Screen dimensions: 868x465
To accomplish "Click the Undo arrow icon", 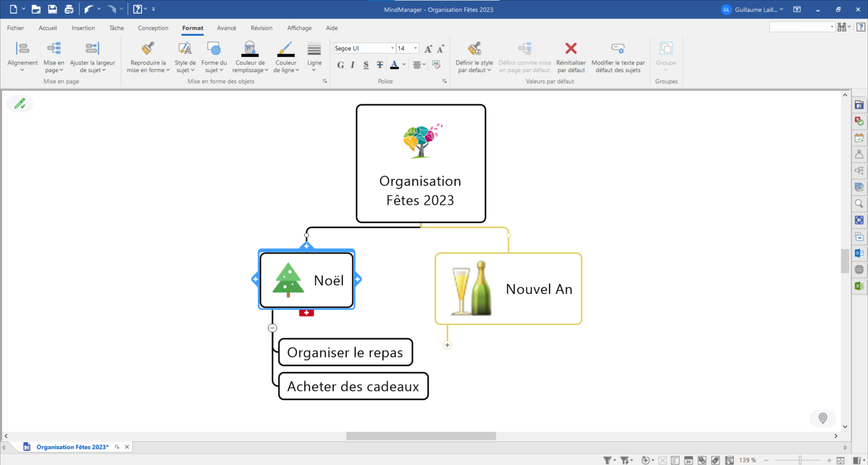I will tap(89, 9).
